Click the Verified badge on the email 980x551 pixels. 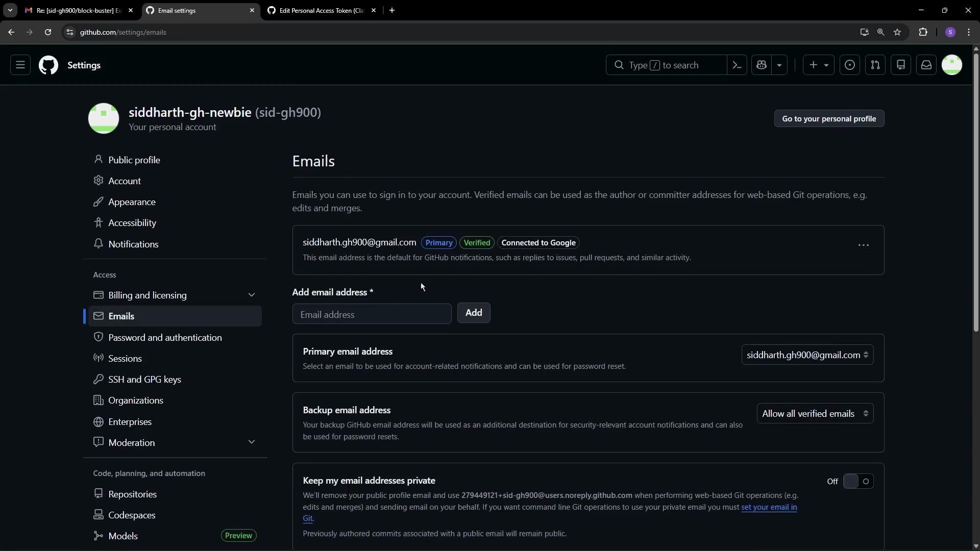coord(477,243)
